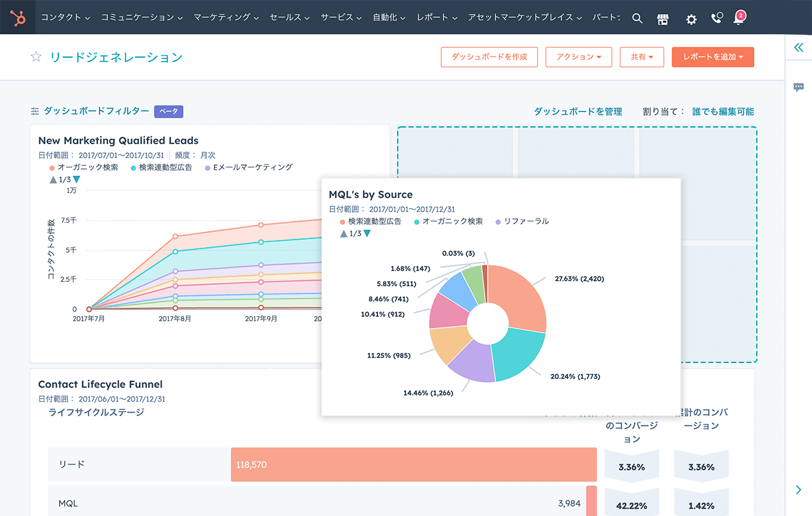Toggle Eメールマーケティング series in leads chart
812x516 pixels.
[249, 168]
